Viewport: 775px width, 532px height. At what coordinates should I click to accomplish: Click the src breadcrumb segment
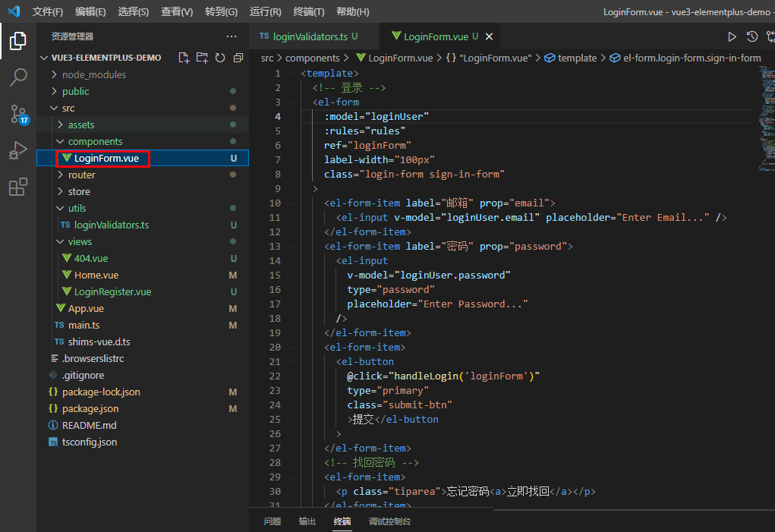(x=267, y=58)
